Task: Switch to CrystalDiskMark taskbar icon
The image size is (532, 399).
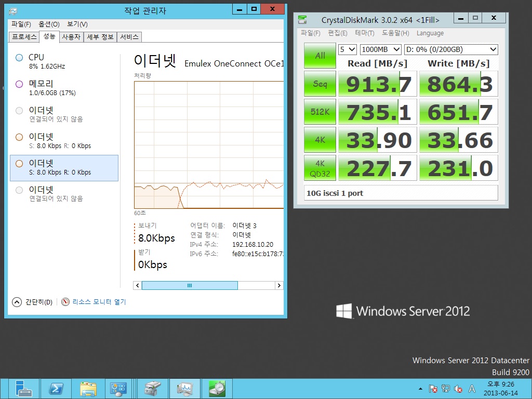Action: pyautogui.click(x=217, y=389)
